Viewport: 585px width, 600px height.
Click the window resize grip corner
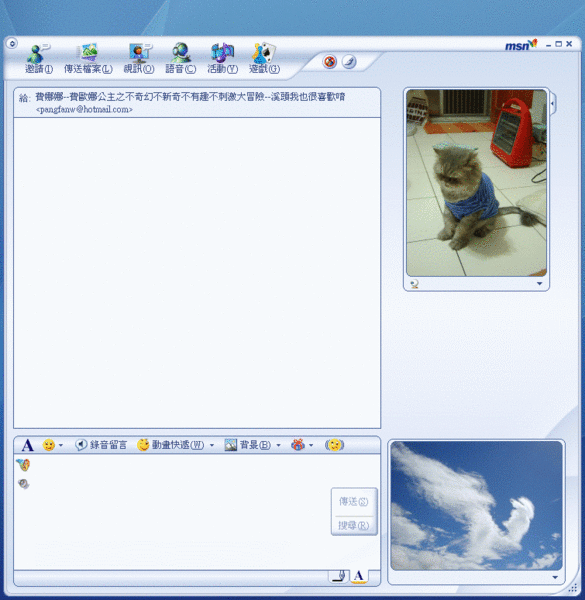[573, 588]
